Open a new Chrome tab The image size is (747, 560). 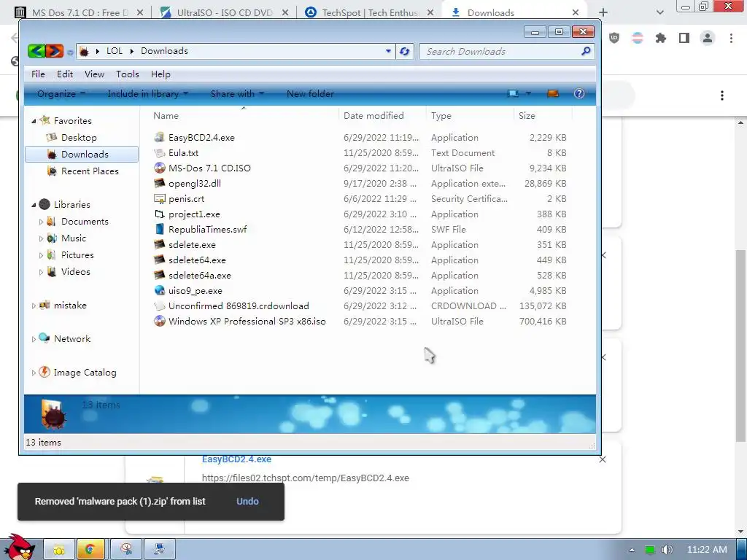[x=603, y=12]
